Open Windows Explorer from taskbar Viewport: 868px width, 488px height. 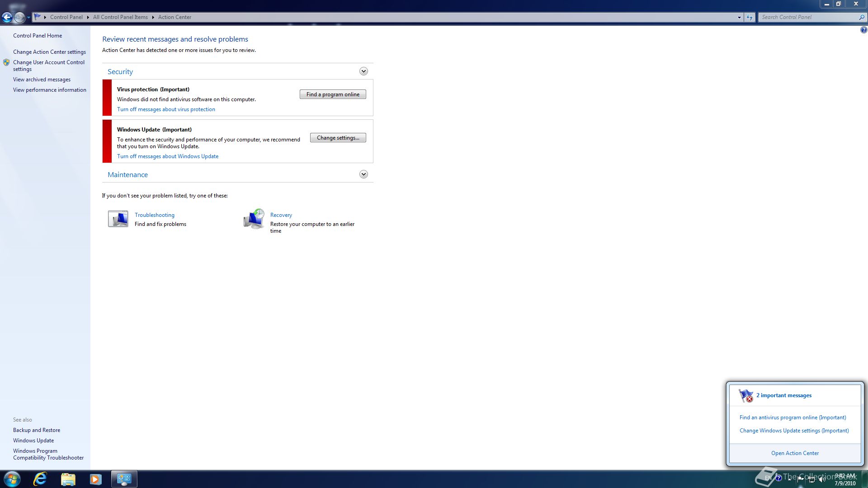pos(68,479)
